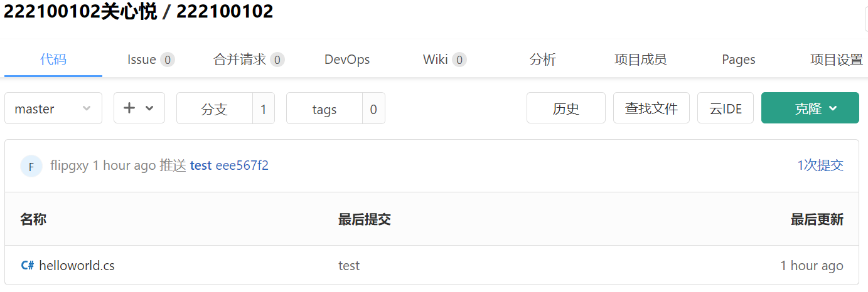Click the branch count 1
Screen dimensions: 868x292
point(264,109)
